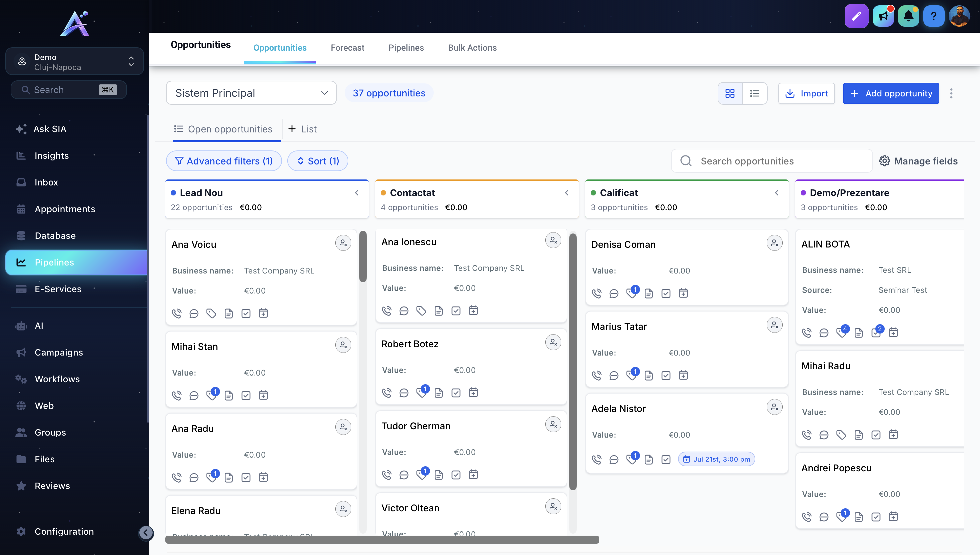This screenshot has width=980, height=555.
Task: Open the Sort (1) options
Action: tap(318, 161)
